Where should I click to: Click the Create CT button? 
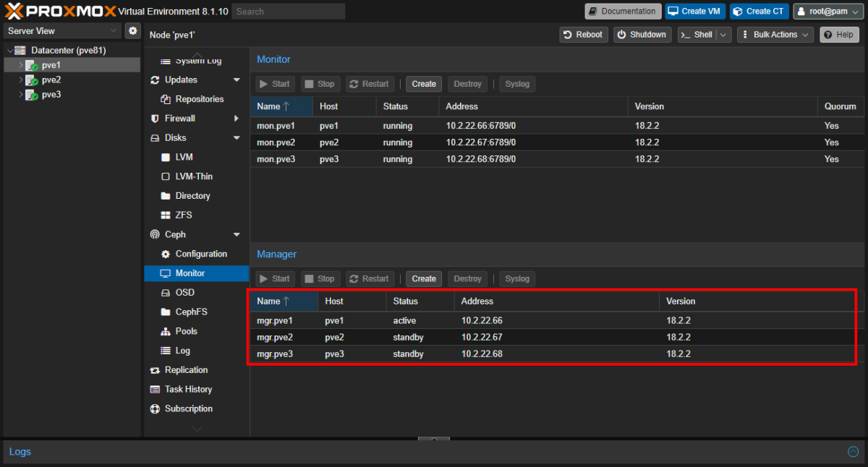759,12
